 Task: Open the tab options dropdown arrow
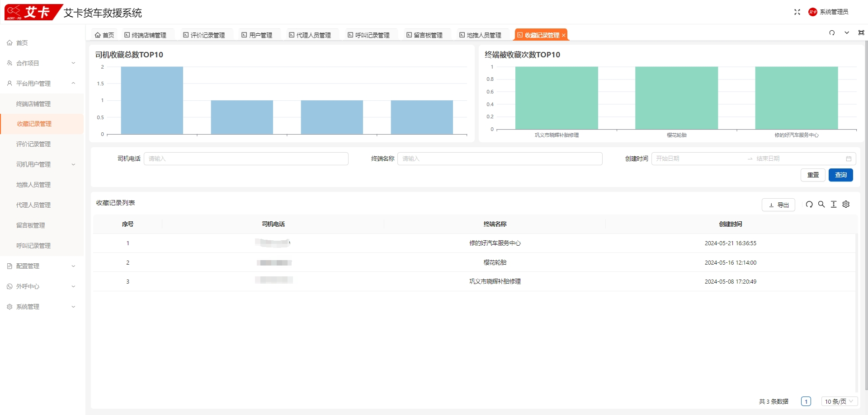[847, 33]
